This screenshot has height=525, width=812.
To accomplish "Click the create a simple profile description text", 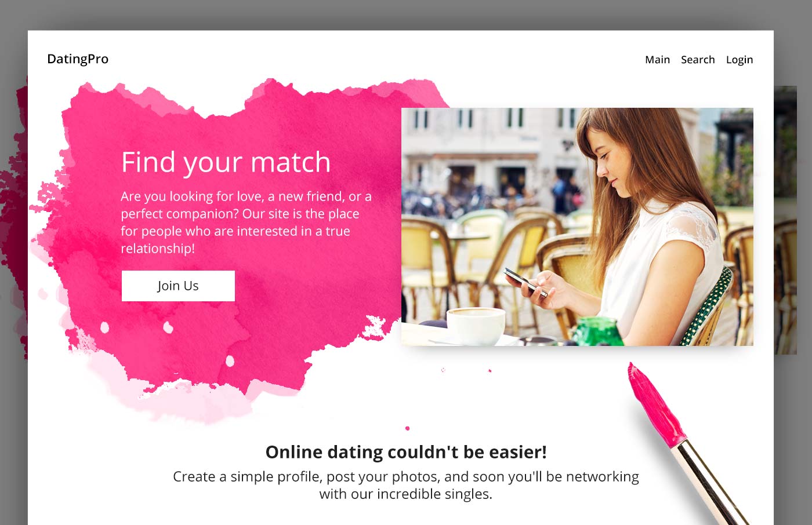I will tap(406, 485).
